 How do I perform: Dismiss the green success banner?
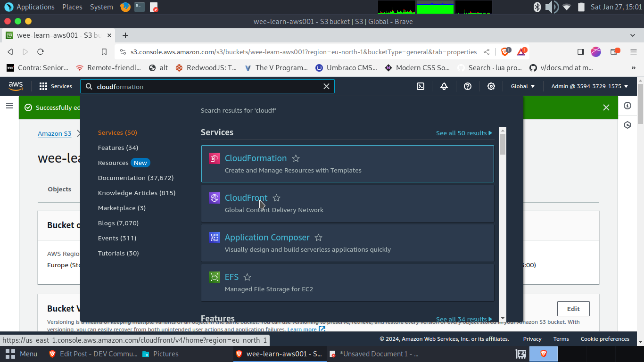point(606,107)
